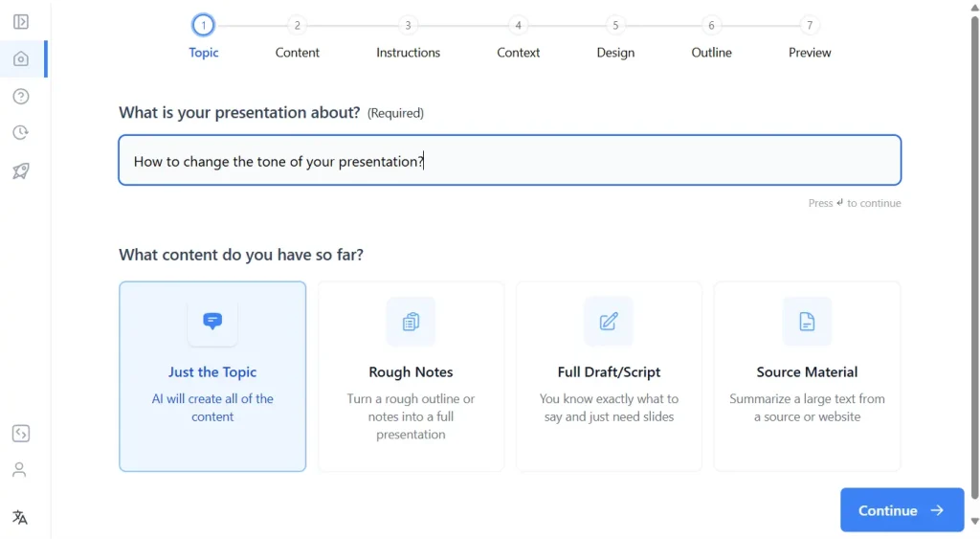Choose the Source Material option title
980x539 pixels.
pos(807,372)
